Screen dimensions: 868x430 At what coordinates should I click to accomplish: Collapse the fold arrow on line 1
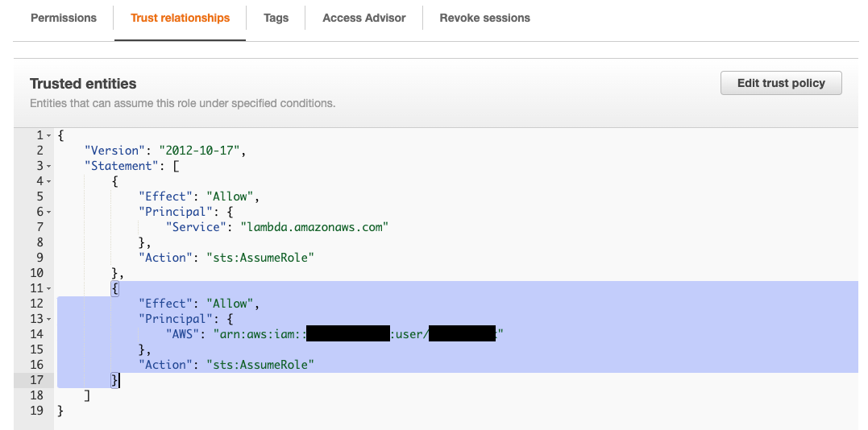click(x=48, y=135)
